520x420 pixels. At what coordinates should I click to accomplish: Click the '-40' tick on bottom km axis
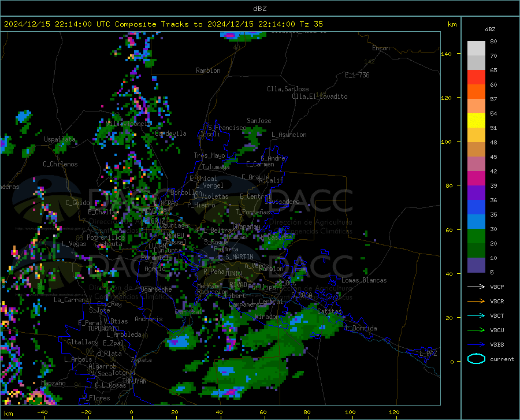pos(42,412)
